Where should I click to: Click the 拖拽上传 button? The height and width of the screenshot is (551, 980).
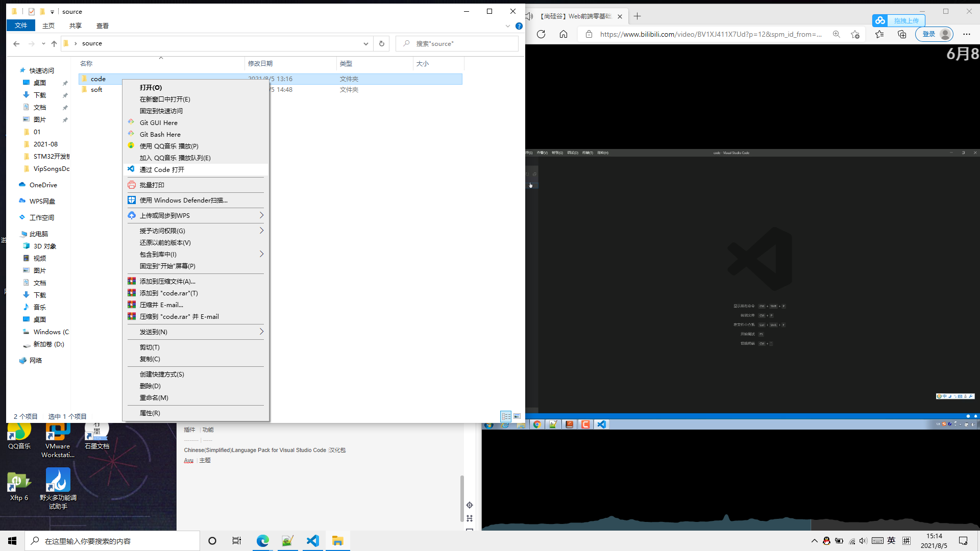click(899, 20)
